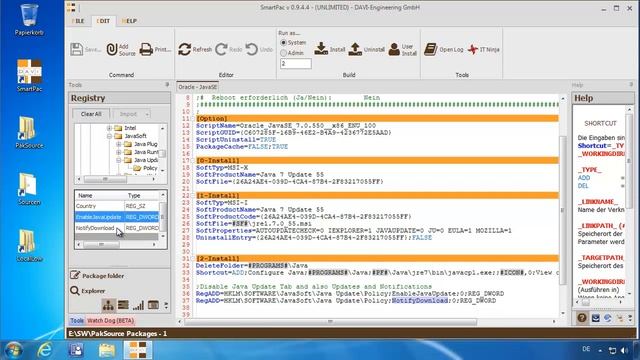This screenshot has width=640, height=360.
Task: Click the Undo arrow icon
Action: point(252,49)
